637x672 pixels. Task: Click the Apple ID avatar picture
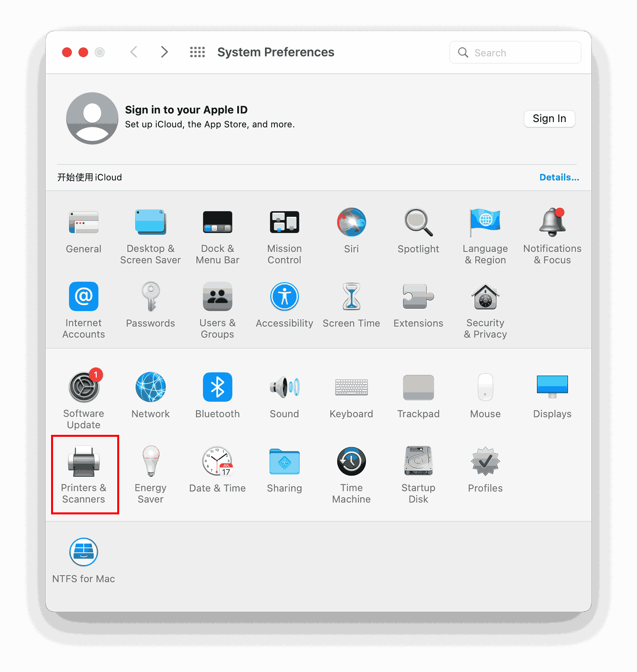[92, 118]
